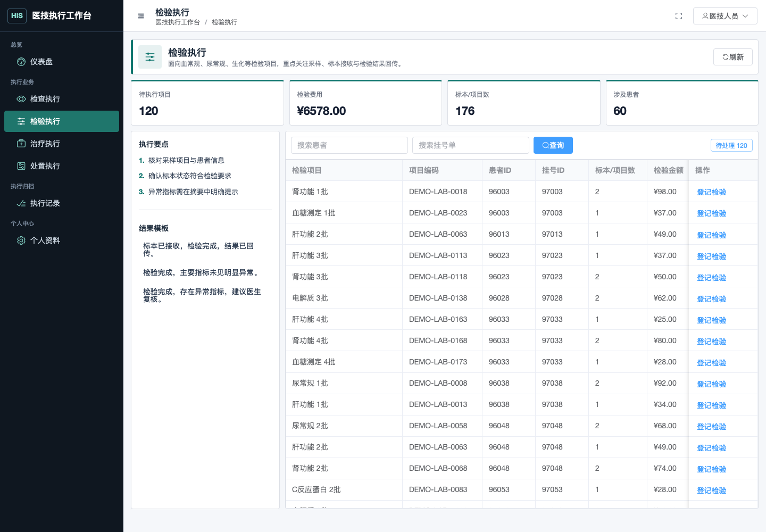Click the 涉及患者 60 card

682,103
